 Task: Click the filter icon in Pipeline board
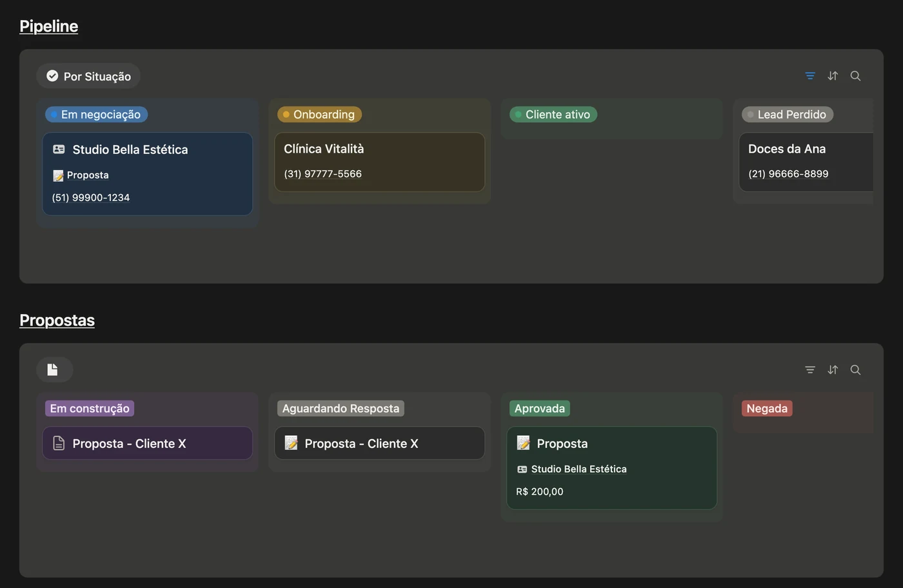[810, 76]
